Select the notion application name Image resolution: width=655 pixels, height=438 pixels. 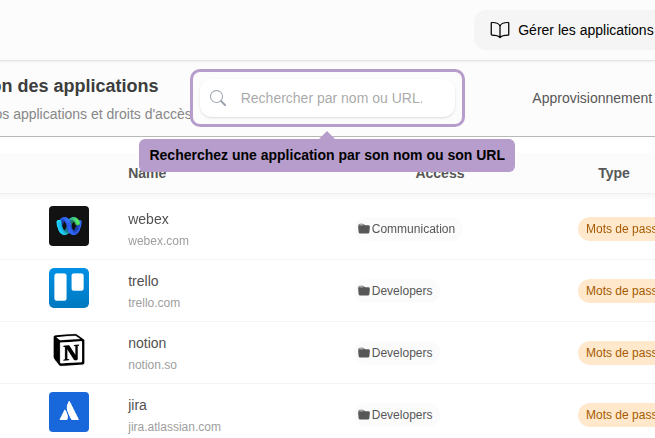(147, 343)
